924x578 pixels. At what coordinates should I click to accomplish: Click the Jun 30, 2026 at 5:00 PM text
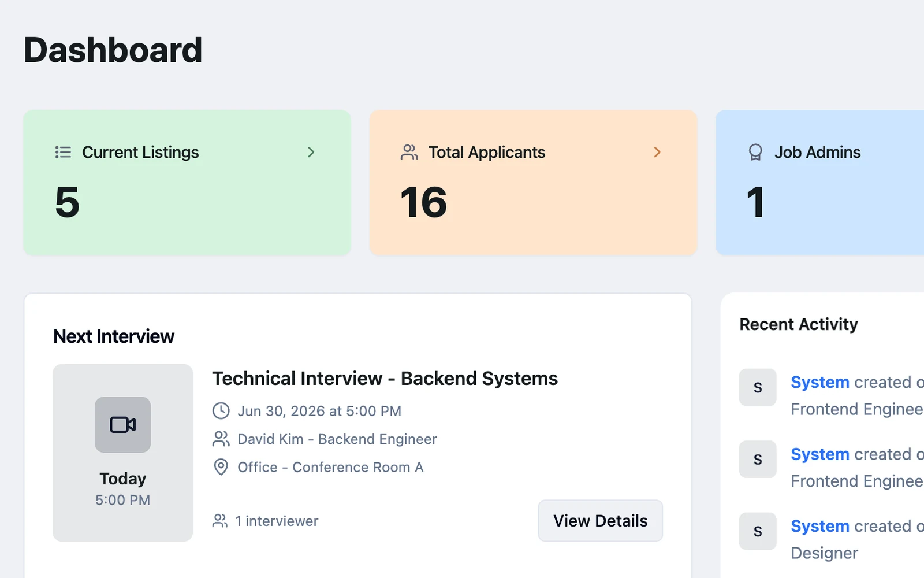[x=319, y=411]
